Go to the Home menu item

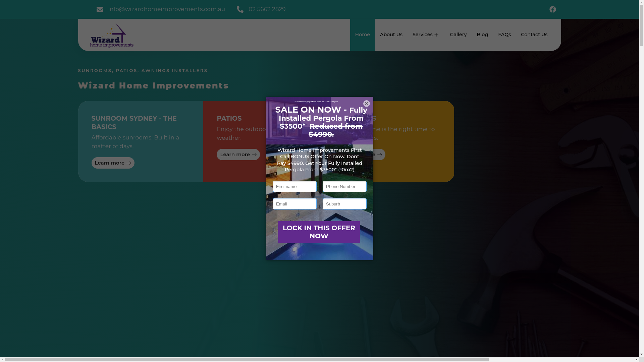[x=362, y=35]
